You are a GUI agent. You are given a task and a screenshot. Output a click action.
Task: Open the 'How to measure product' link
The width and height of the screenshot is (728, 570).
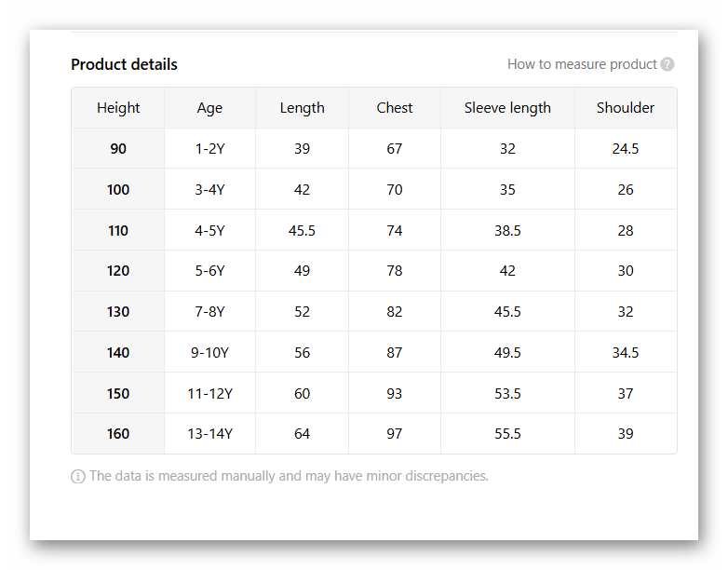pos(582,64)
